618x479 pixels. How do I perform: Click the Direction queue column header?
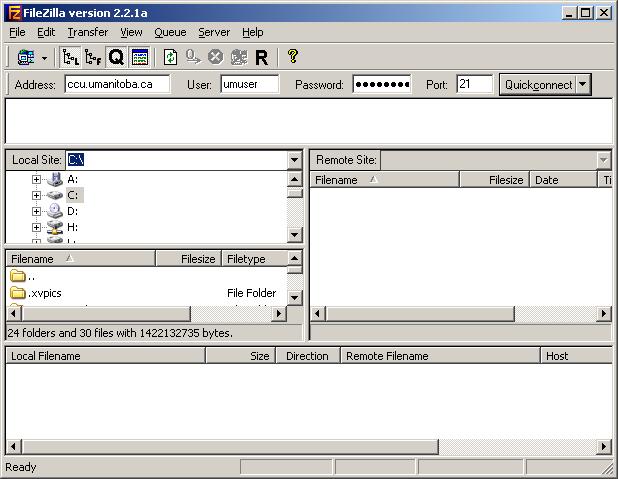308,356
